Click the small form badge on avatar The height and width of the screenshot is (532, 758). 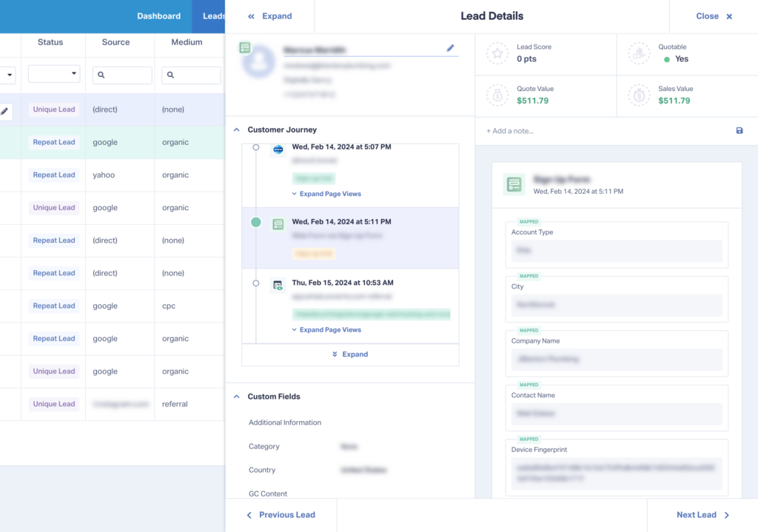click(x=244, y=47)
